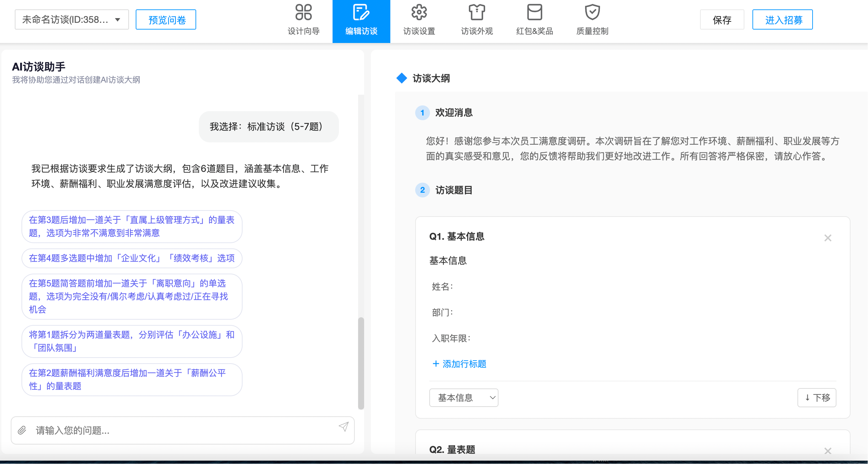Click the paperclip attachment icon in chat box
This screenshot has height=464, width=868.
pyautogui.click(x=21, y=430)
